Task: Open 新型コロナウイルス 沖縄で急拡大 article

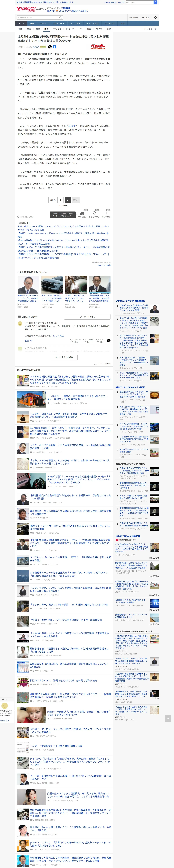Action: pos(63,680)
